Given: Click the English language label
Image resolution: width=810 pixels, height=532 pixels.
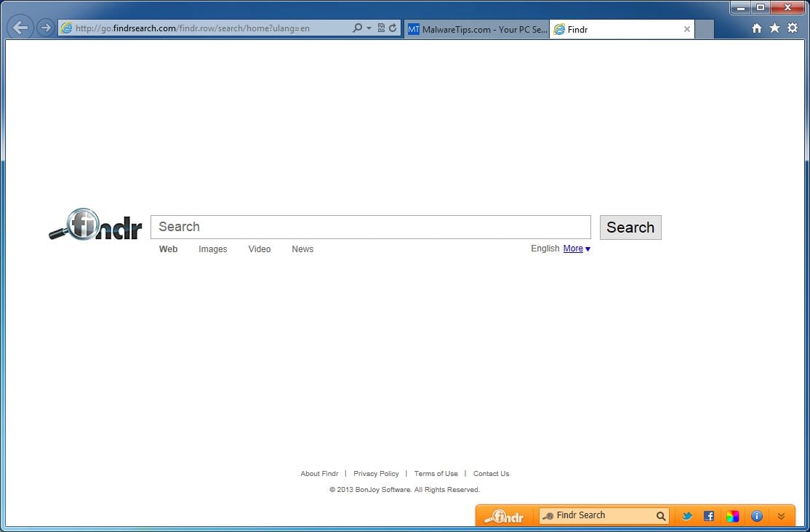Looking at the screenshot, I should (x=545, y=249).
